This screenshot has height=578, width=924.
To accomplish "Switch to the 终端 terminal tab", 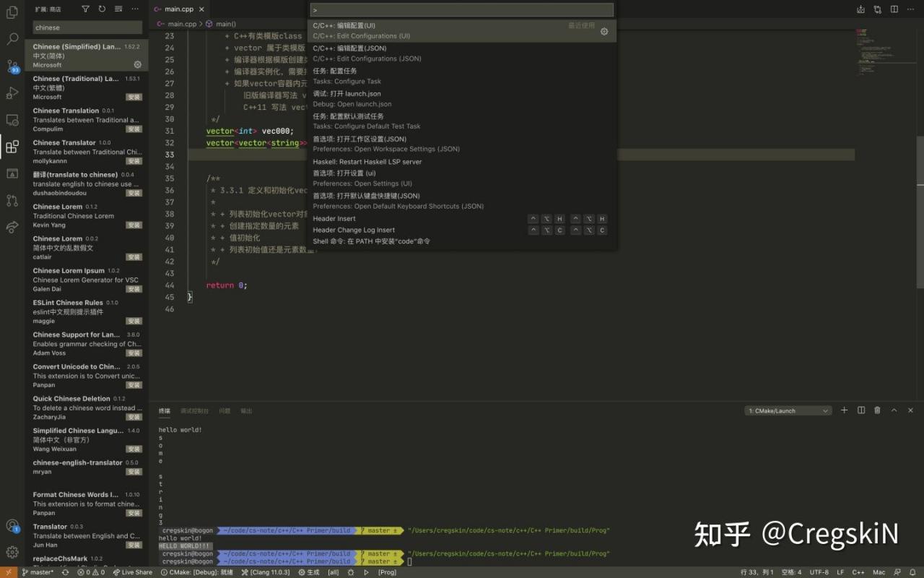I will tap(165, 411).
